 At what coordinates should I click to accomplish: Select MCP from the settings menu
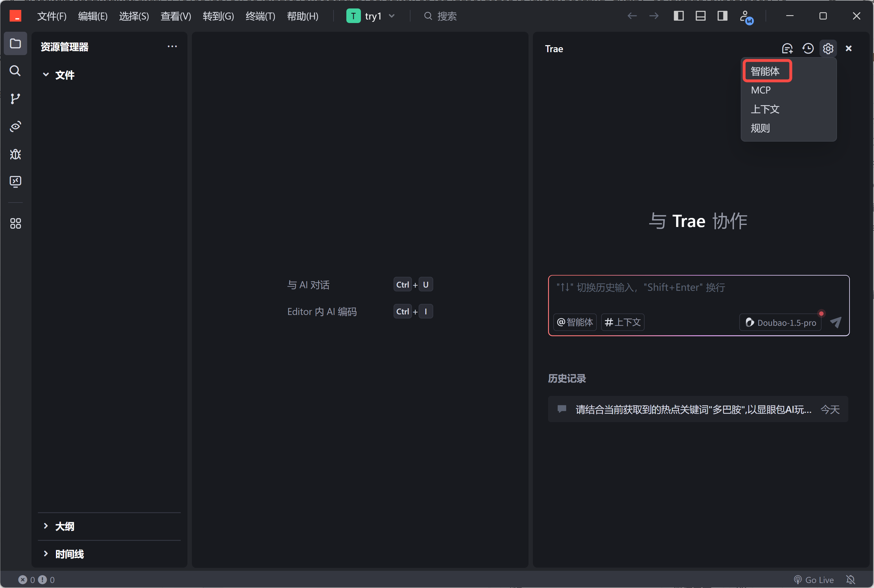(x=761, y=90)
